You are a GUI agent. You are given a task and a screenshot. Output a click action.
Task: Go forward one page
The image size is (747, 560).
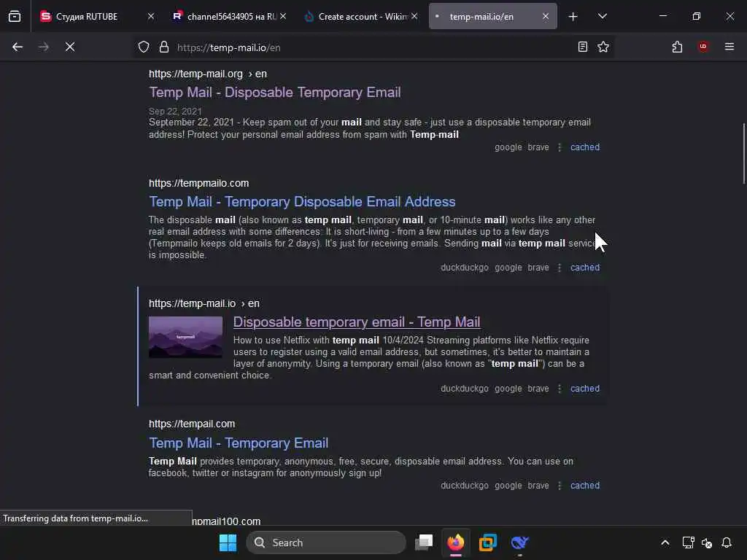tap(44, 47)
